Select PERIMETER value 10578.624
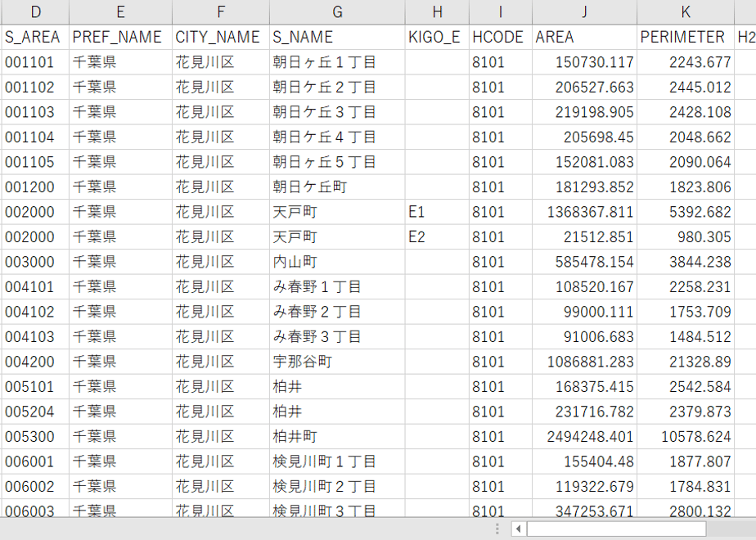 click(686, 437)
